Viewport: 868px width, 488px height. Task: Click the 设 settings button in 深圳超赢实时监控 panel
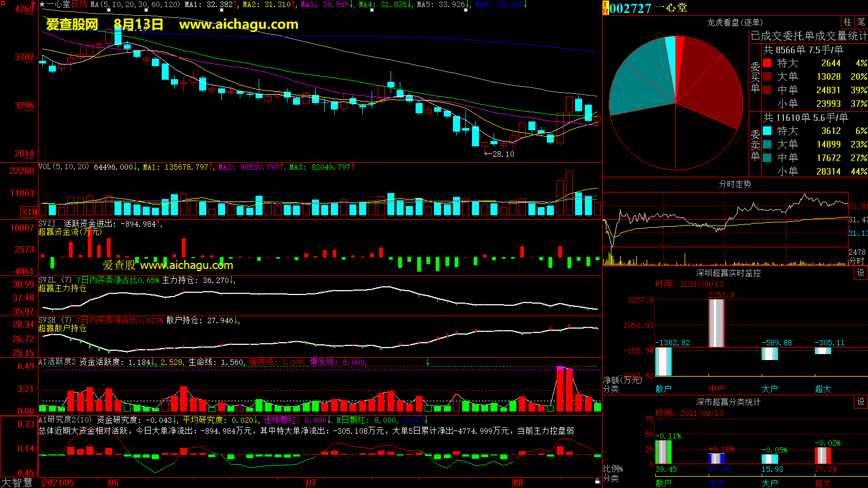[x=861, y=273]
